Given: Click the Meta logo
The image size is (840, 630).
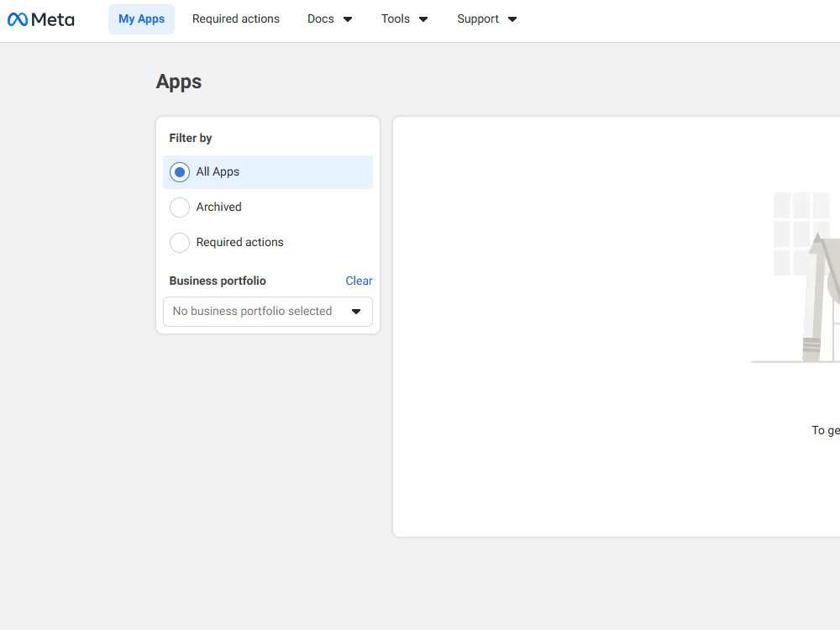Looking at the screenshot, I should click(40, 19).
